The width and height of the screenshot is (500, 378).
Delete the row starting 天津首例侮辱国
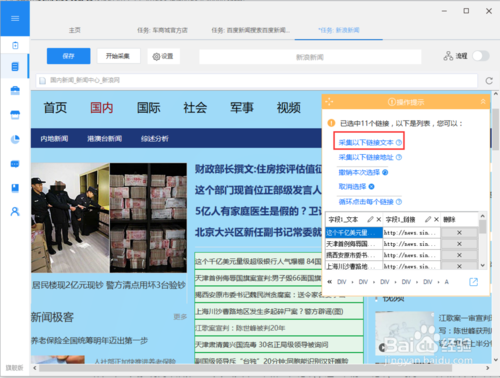point(459,244)
